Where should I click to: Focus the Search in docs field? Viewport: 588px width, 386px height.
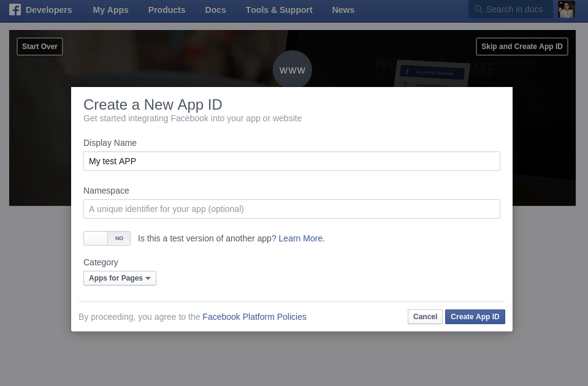(511, 9)
